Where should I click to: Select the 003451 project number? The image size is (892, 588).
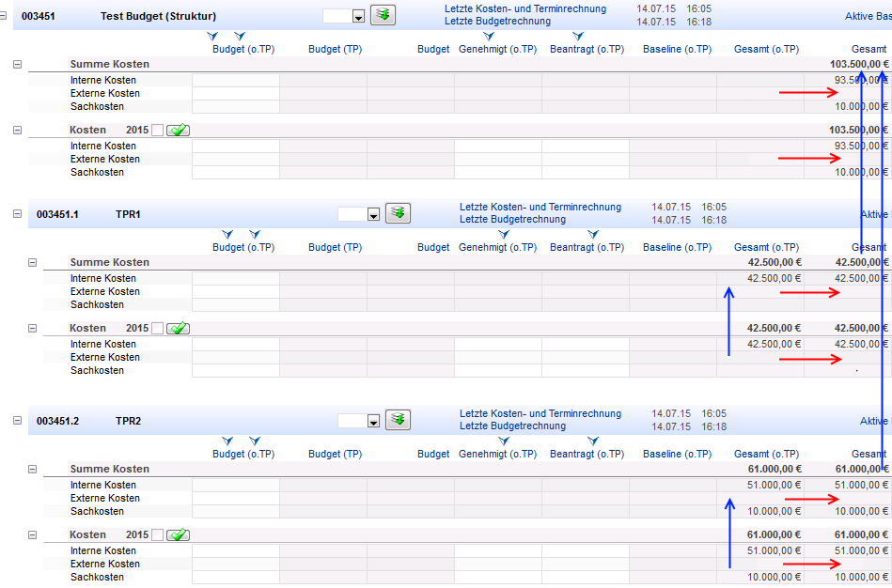click(x=39, y=16)
